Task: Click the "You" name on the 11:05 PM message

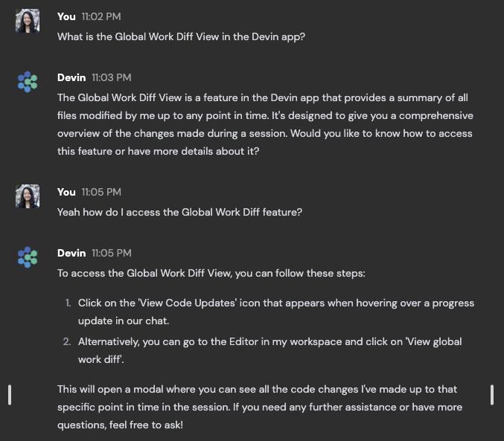Action: (66, 192)
